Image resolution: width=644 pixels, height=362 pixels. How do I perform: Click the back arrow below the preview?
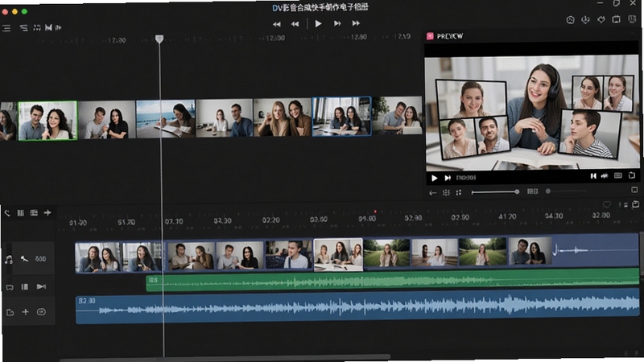pos(432,193)
